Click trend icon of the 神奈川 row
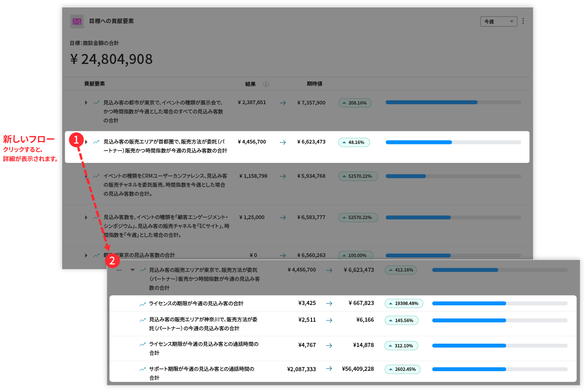The height and width of the screenshot is (392, 587). 143,319
